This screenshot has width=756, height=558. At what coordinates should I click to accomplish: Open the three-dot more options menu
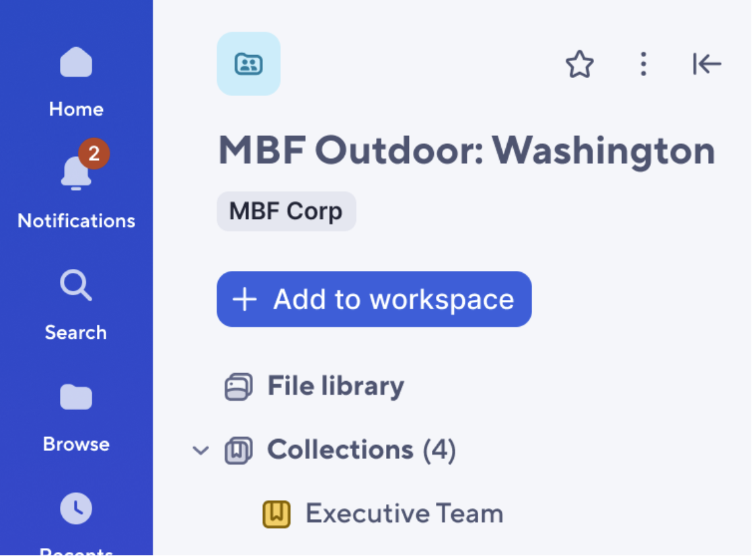tap(643, 65)
